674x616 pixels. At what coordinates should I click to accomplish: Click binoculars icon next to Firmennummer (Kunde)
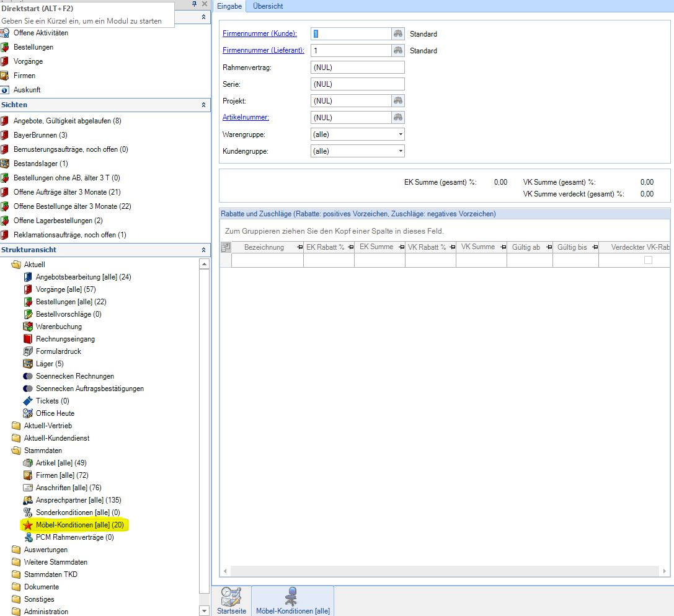click(398, 34)
